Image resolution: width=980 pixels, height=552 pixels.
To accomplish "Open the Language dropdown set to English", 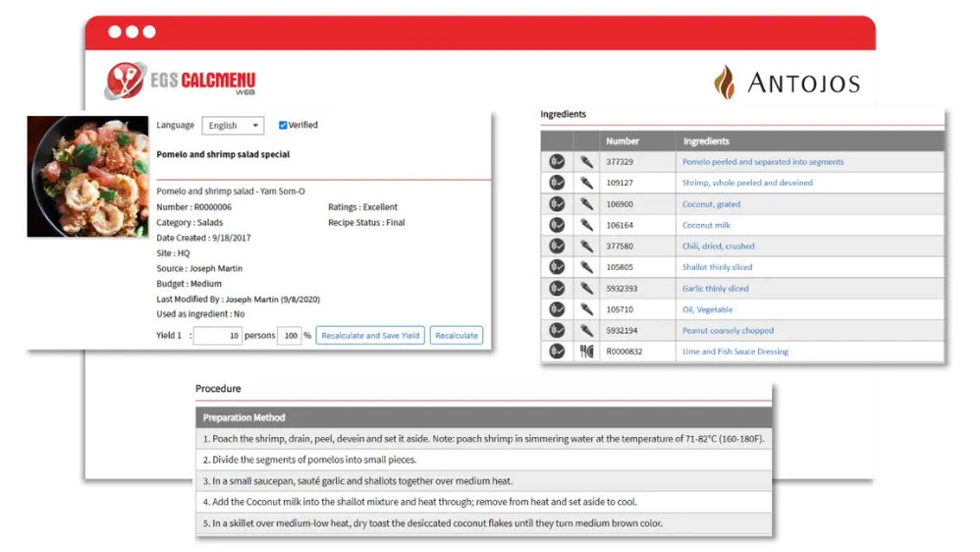I will click(x=233, y=126).
